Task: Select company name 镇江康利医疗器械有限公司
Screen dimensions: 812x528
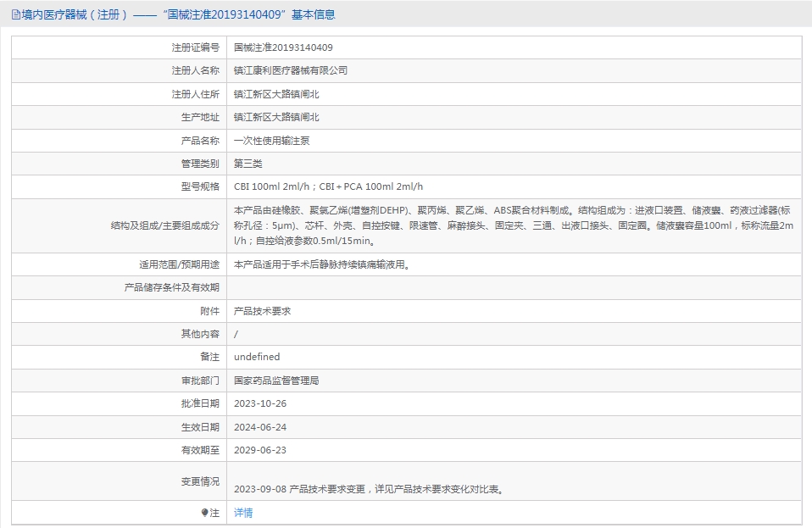Action: 291,70
